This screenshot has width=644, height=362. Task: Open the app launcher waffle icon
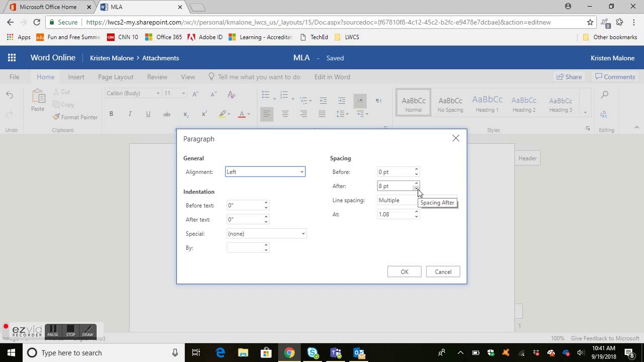tap(12, 58)
